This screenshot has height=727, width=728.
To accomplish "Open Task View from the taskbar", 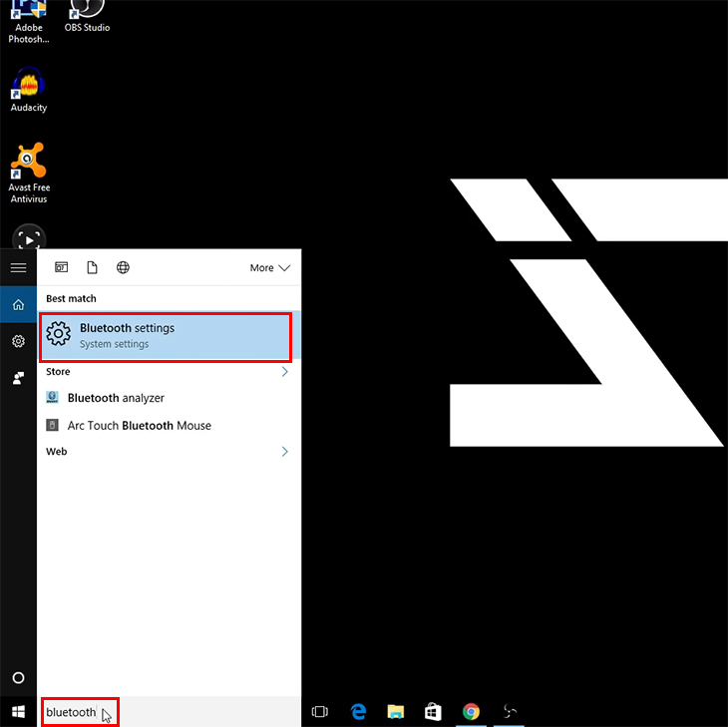I will point(320,712).
